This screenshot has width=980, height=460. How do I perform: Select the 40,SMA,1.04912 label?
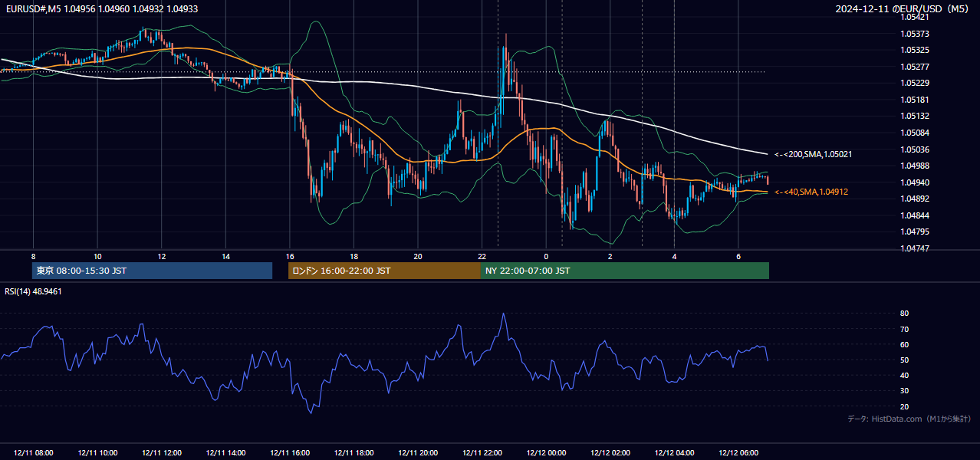tap(811, 192)
